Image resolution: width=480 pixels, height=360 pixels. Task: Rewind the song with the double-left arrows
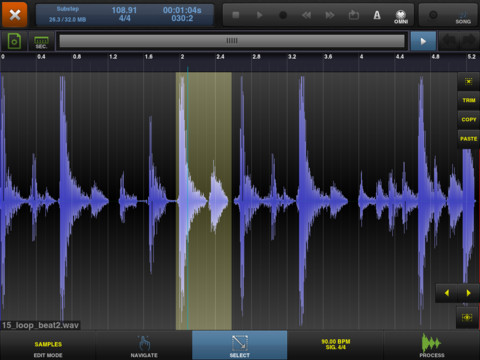[x=306, y=15]
